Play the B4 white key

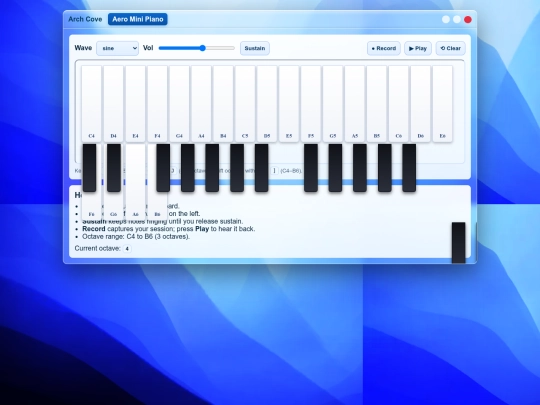tap(223, 104)
